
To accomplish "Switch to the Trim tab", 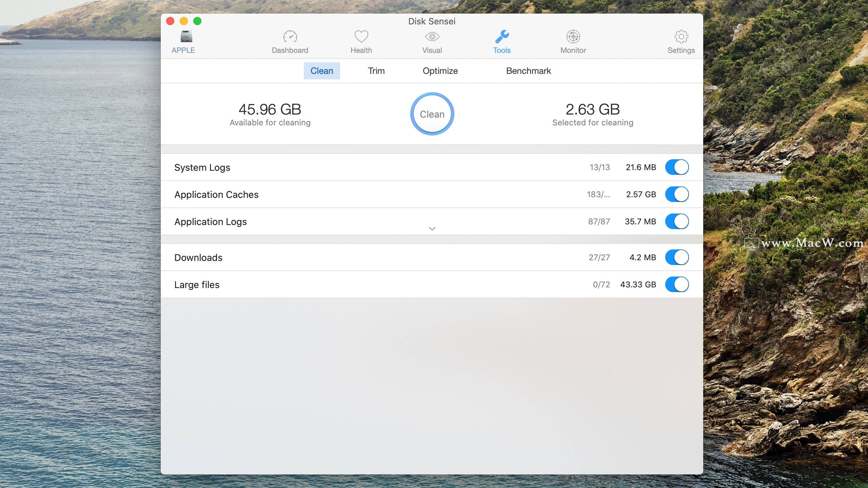I will 376,71.
